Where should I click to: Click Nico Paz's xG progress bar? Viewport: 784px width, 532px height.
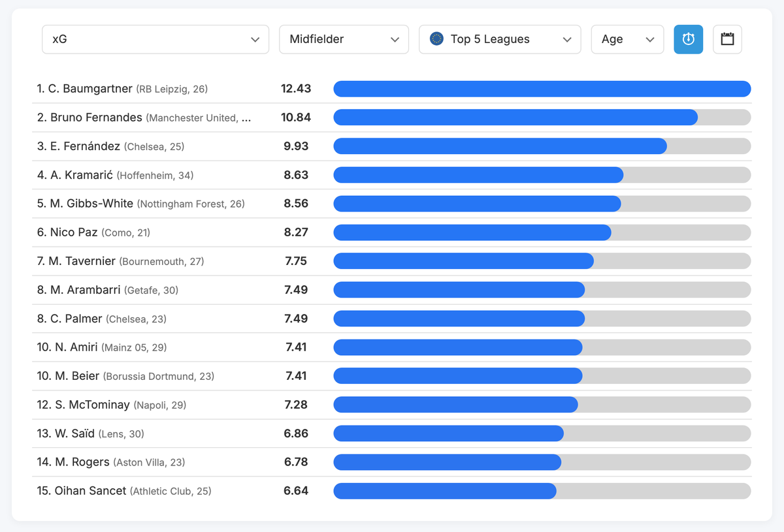(x=542, y=232)
